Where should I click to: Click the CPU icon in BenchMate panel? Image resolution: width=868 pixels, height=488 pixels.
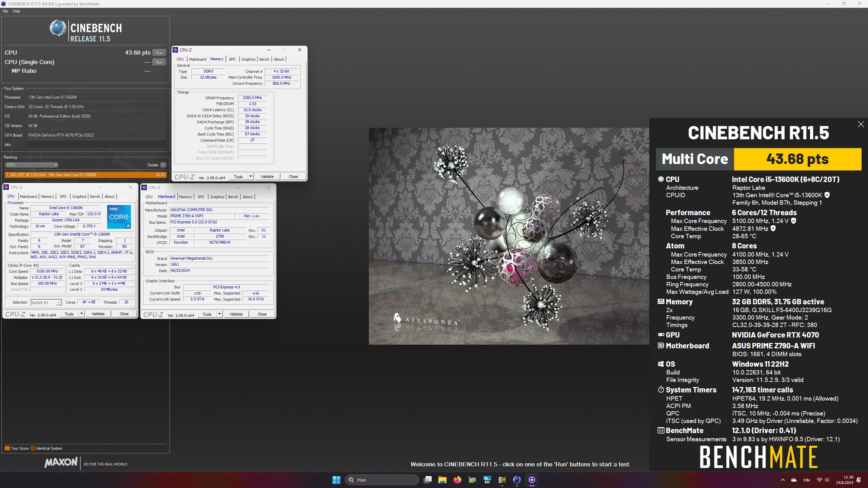661,179
